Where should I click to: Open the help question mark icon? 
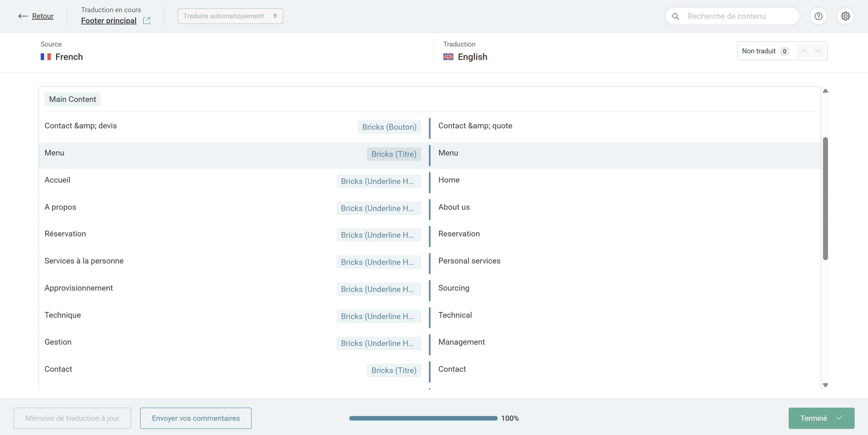(x=818, y=16)
